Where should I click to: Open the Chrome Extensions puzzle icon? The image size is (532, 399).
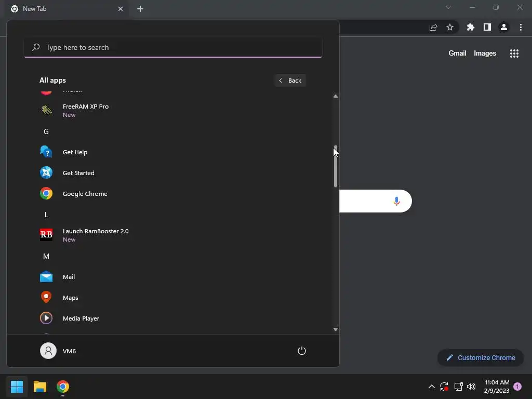470,27
